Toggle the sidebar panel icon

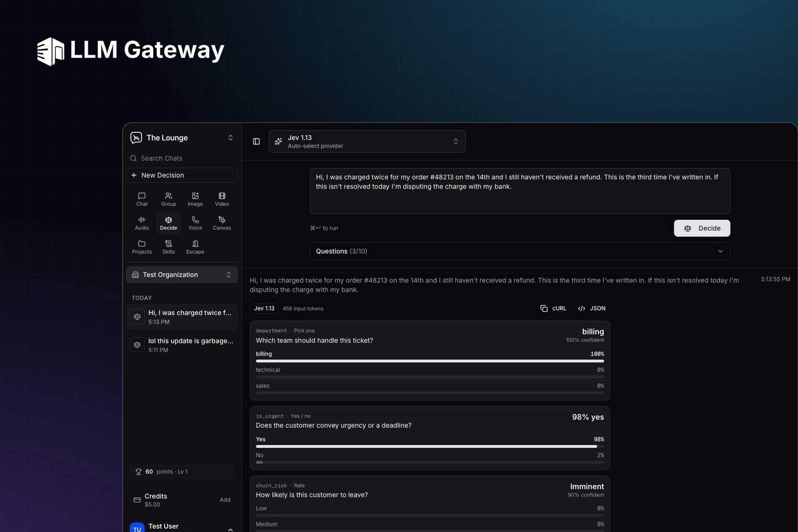256,141
